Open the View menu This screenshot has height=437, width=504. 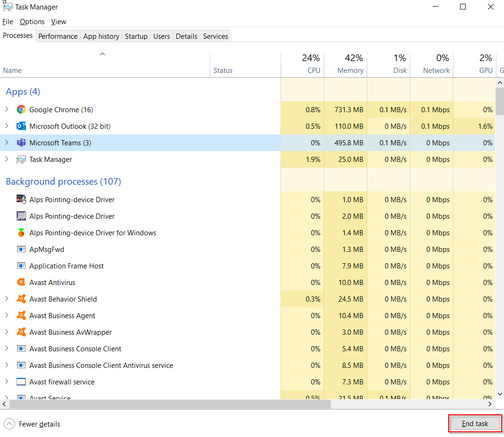point(59,22)
